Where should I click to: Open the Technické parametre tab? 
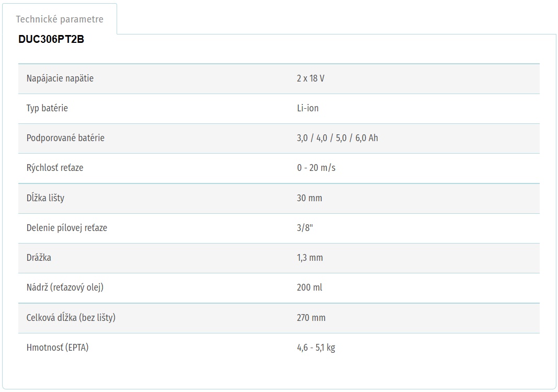[x=60, y=19]
